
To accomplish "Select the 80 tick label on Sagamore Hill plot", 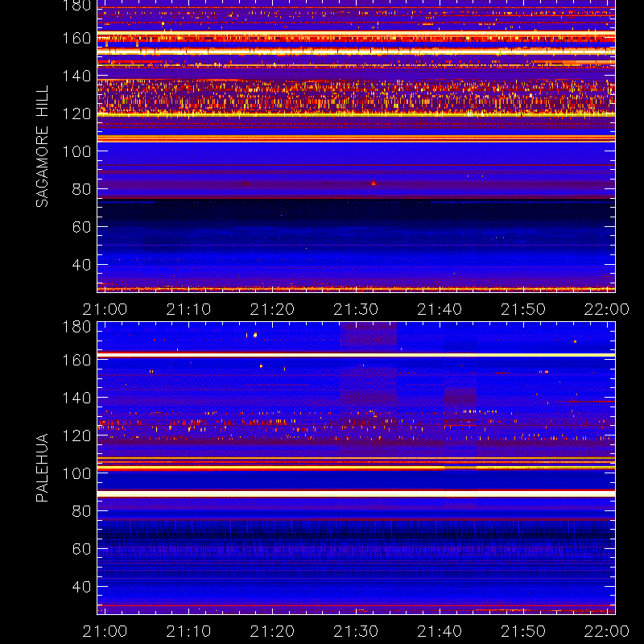I will (x=82, y=189).
